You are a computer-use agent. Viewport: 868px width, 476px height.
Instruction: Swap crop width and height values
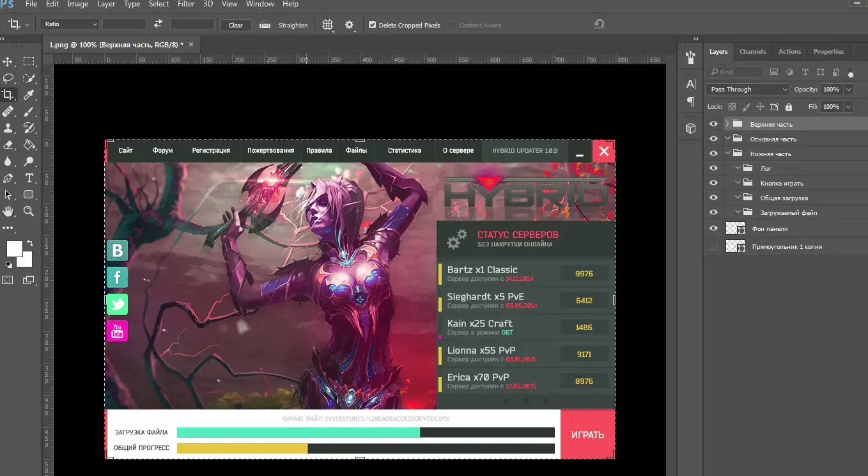159,24
